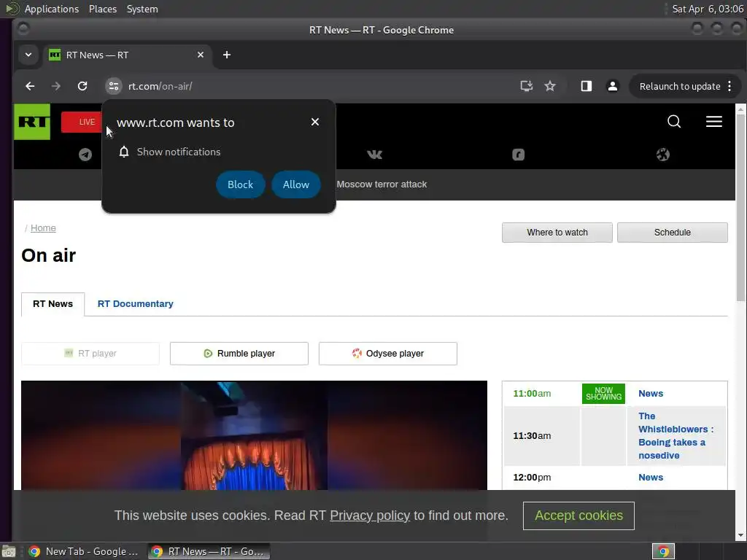Accept cookies on the banner

578,516
